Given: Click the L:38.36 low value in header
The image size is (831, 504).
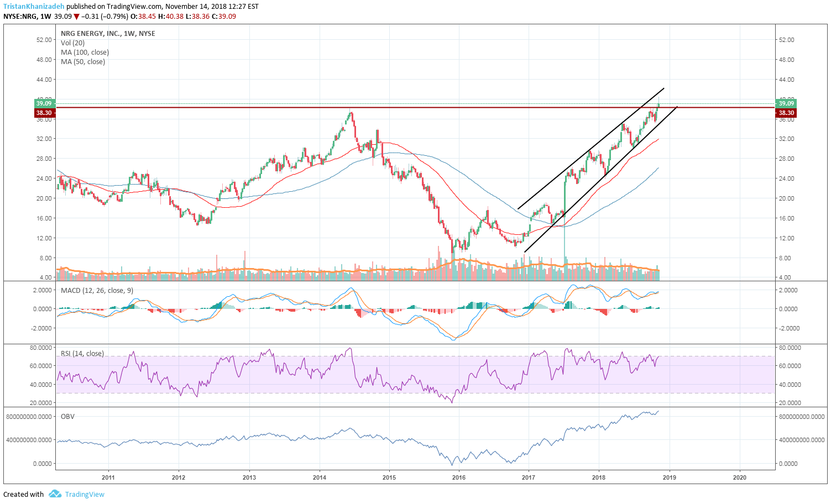Looking at the screenshot, I should point(197,17).
